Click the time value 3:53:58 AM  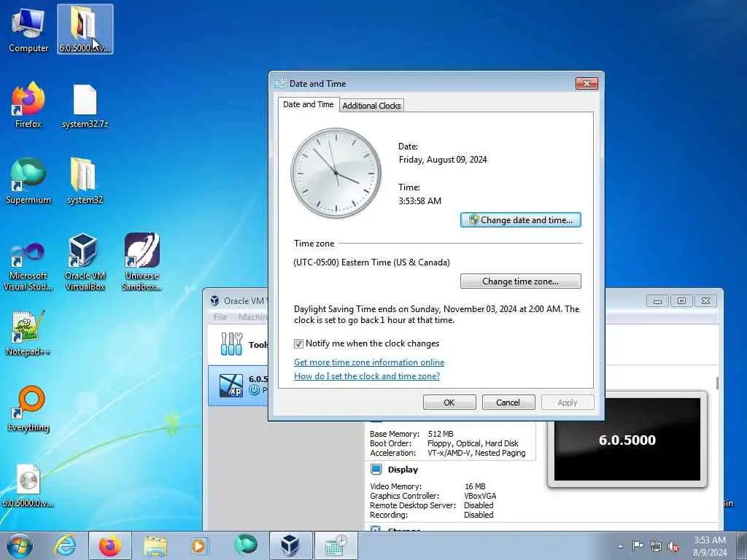tap(419, 201)
